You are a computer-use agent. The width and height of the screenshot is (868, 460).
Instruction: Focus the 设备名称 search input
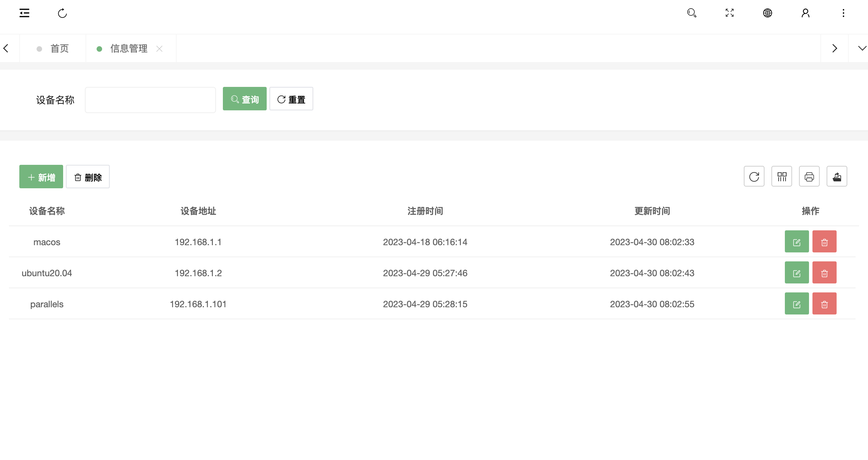pyautogui.click(x=150, y=100)
